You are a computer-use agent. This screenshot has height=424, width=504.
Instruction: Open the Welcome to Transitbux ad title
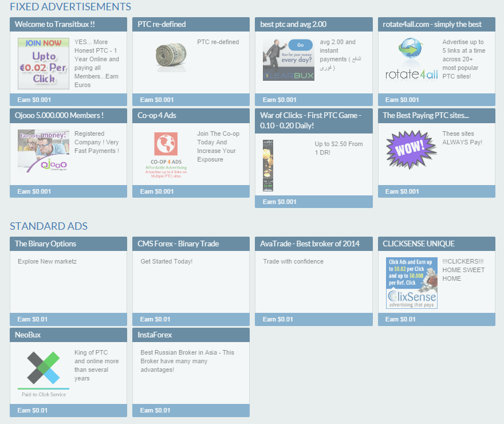pyautogui.click(x=54, y=25)
